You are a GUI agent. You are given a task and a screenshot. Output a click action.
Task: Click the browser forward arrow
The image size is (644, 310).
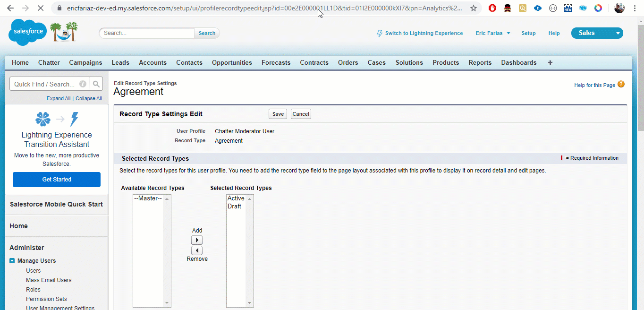[x=25, y=8]
